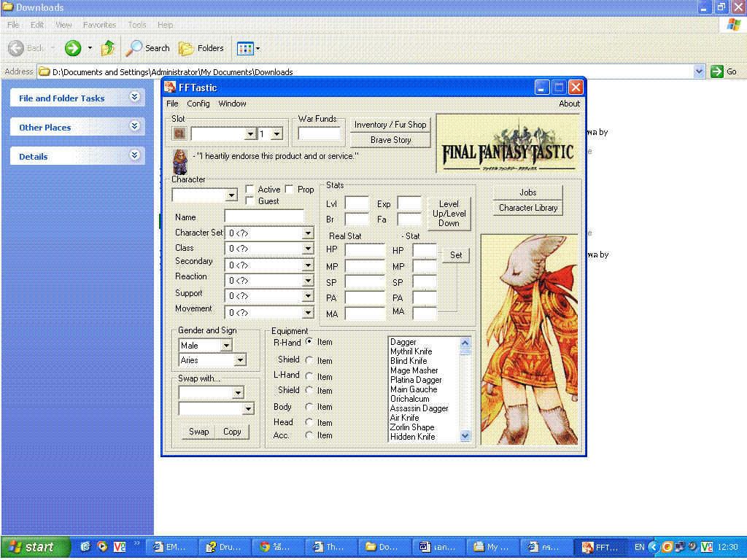Enable the Prop checkbox

click(289, 189)
